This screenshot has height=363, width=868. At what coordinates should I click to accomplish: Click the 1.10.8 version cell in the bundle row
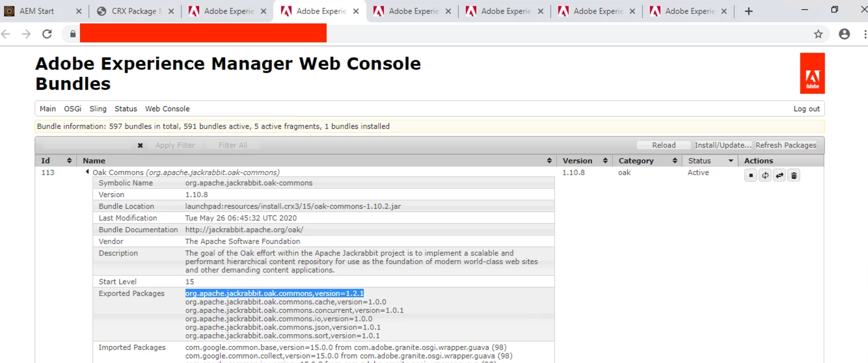pos(574,172)
